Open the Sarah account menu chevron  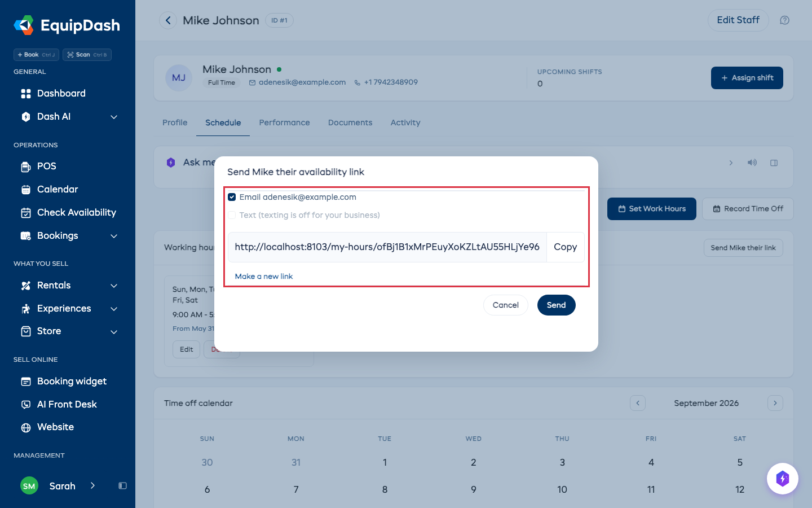pos(92,486)
